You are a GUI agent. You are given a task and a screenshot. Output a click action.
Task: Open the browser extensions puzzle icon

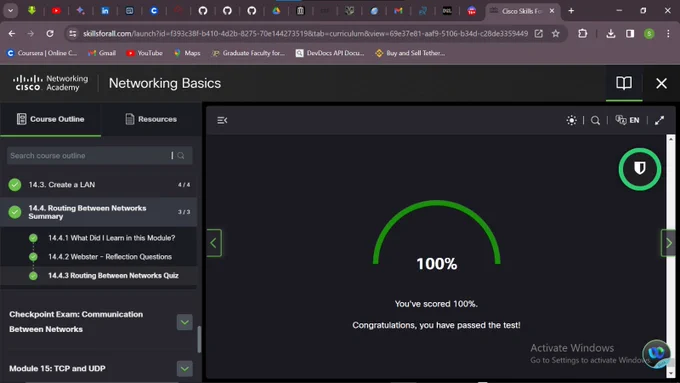[583, 33]
